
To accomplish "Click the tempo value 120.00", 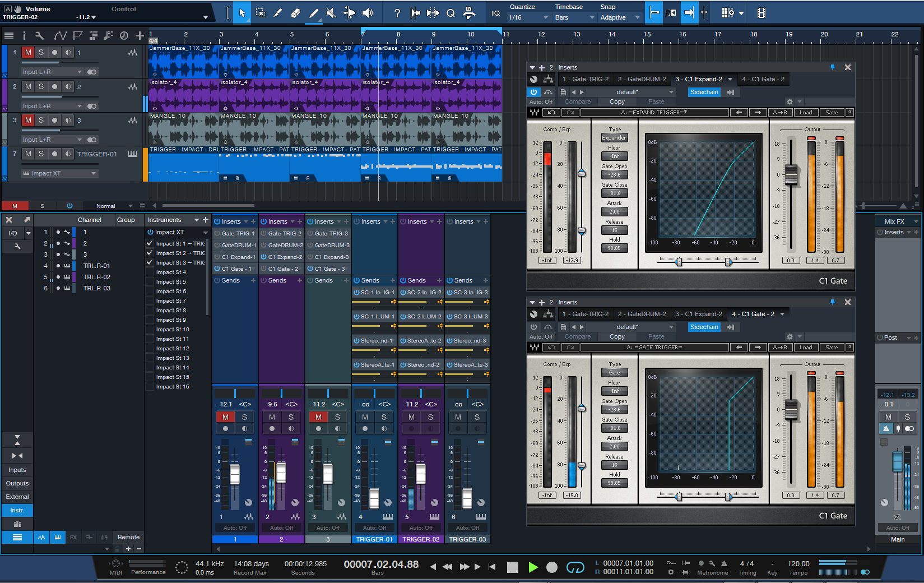I will [x=798, y=563].
